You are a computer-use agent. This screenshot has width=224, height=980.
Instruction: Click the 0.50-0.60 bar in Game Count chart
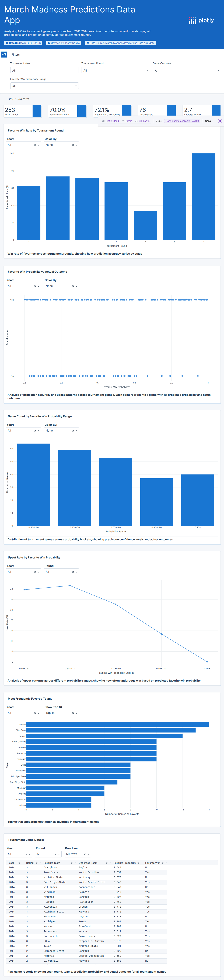pyautogui.click(x=33, y=485)
